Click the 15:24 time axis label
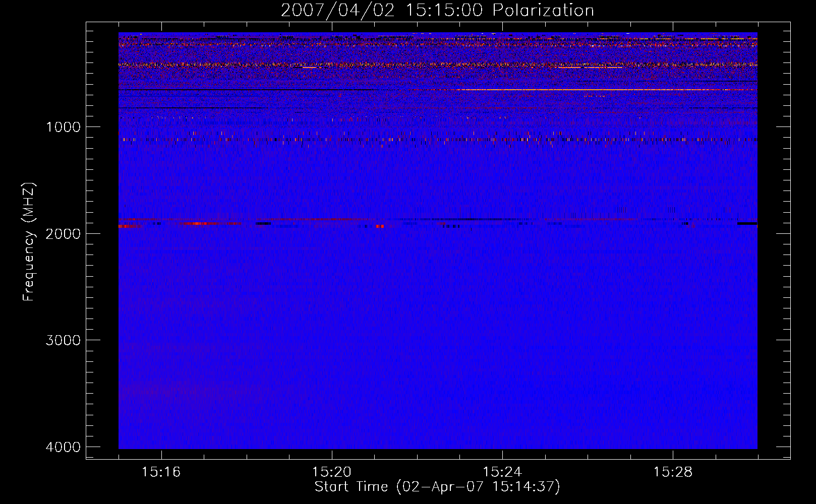Viewport: 816px width, 504px height. point(502,472)
